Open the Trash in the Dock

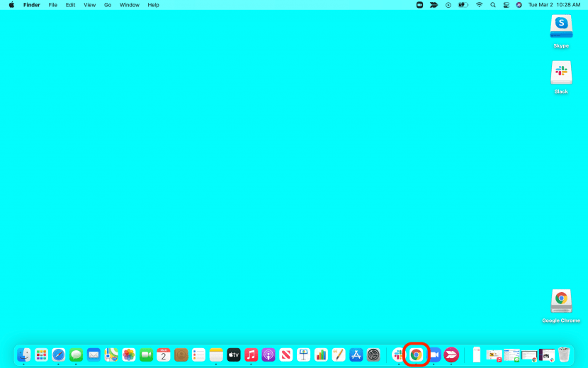[x=564, y=355]
